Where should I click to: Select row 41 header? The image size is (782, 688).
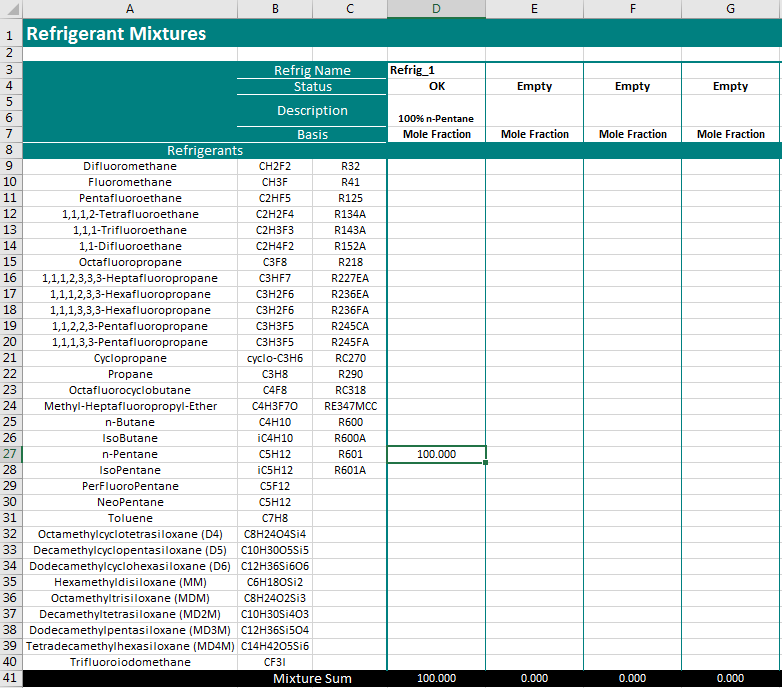pyautogui.click(x=11, y=679)
